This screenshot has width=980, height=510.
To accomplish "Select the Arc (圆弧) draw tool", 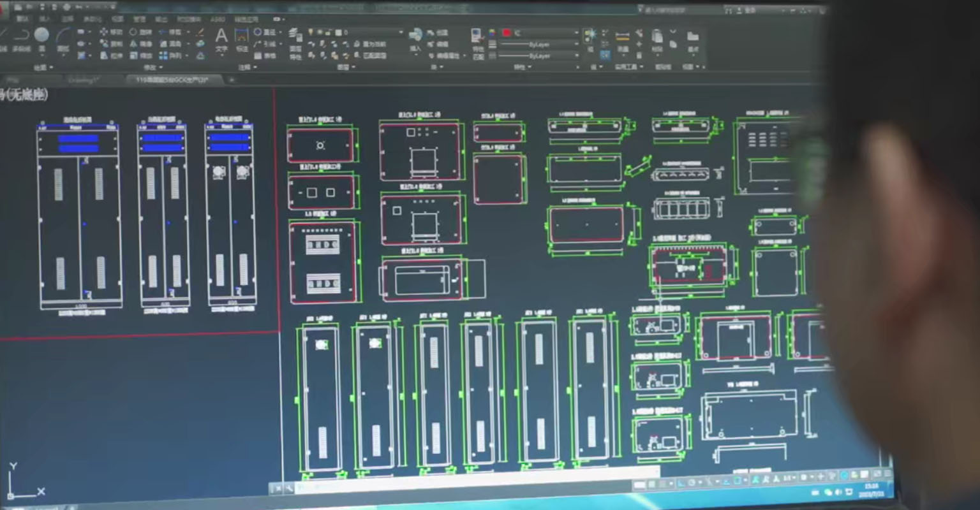I will pyautogui.click(x=63, y=40).
